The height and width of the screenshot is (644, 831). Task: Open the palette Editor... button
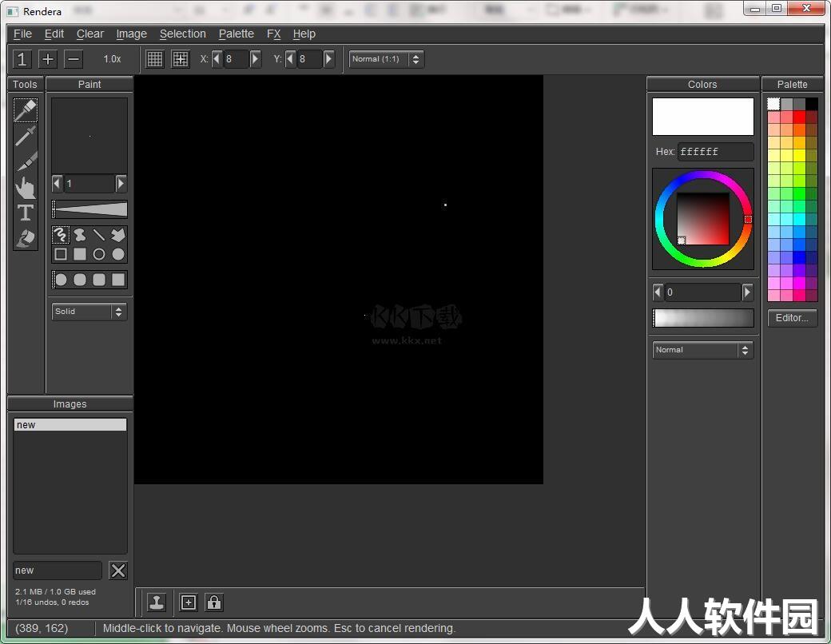pos(793,318)
